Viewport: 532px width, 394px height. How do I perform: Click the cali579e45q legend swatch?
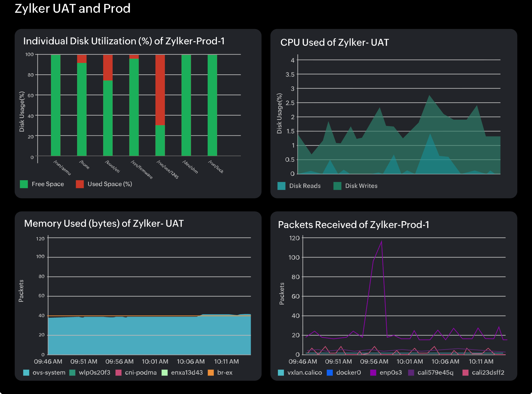411,373
